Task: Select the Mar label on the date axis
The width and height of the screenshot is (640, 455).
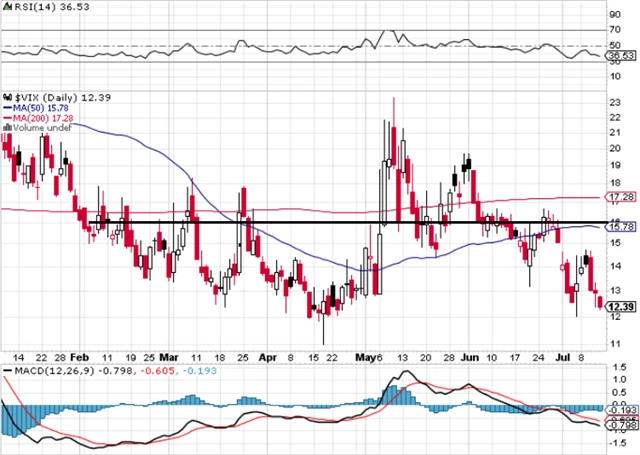Action: 169,356
